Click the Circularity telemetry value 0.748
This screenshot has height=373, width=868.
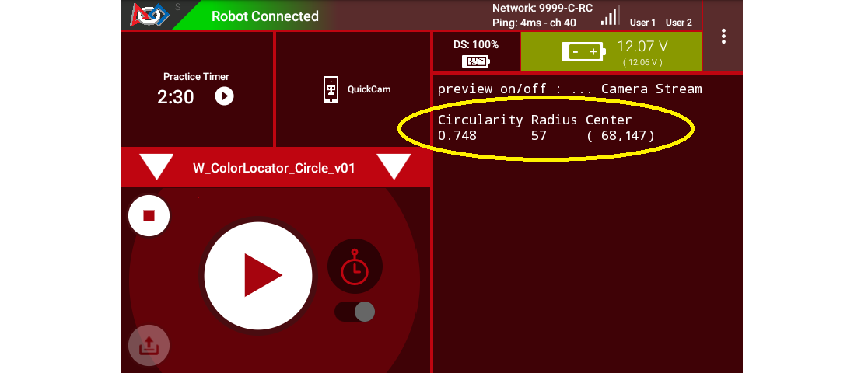[x=457, y=135]
